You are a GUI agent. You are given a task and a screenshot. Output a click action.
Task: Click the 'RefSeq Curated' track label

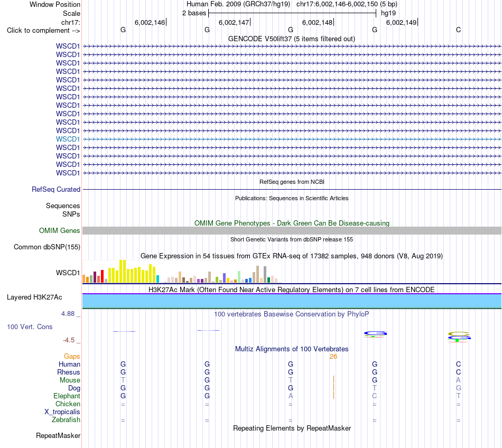(56, 190)
